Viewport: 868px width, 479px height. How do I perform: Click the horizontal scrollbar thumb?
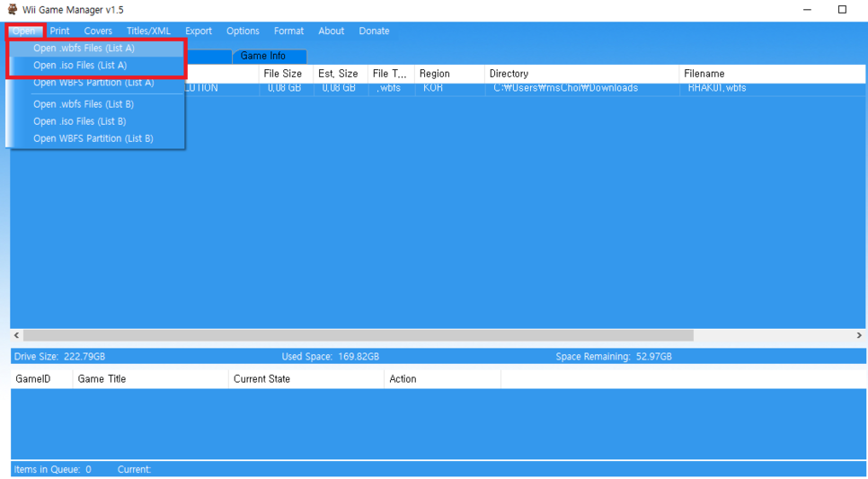pyautogui.click(x=359, y=335)
